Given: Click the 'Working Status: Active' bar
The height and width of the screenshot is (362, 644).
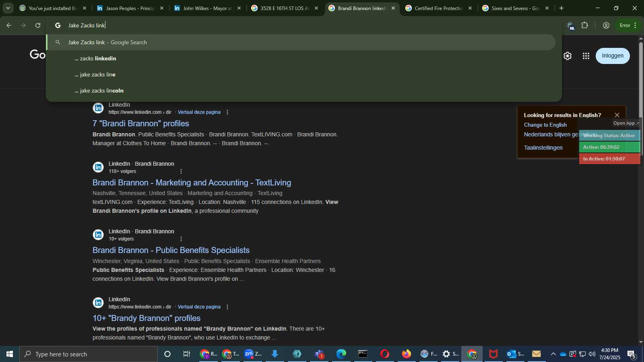Looking at the screenshot, I should tap(609, 136).
